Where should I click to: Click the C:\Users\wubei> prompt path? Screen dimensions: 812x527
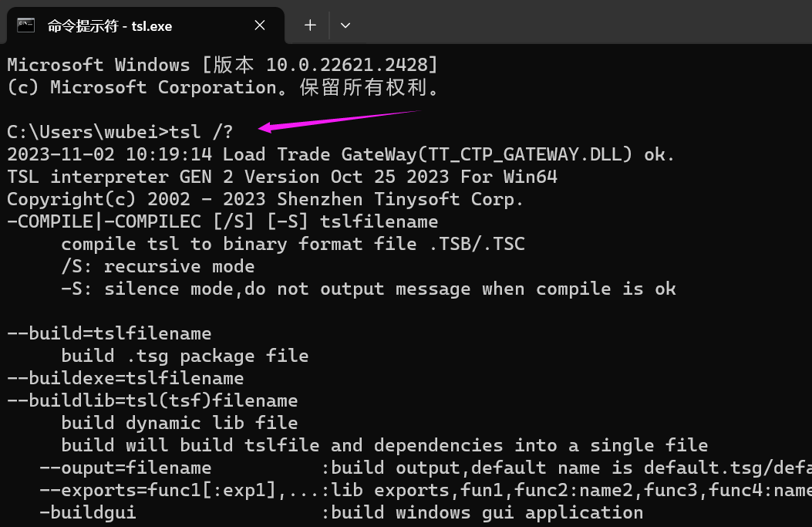coord(87,132)
